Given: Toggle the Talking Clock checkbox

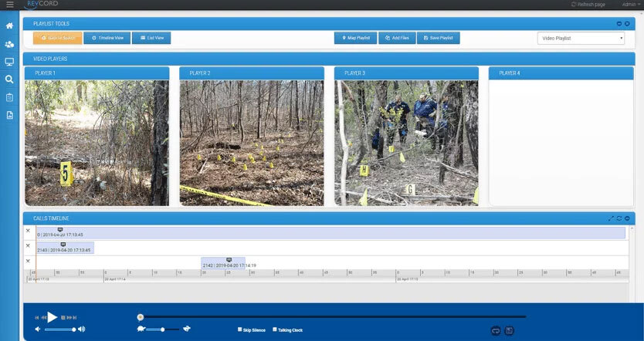Looking at the screenshot, I should [x=274, y=329].
